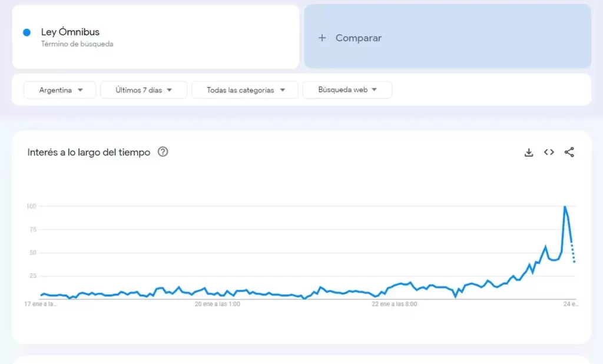Select the 20 ene a las 1:00 axis label

[x=217, y=305]
